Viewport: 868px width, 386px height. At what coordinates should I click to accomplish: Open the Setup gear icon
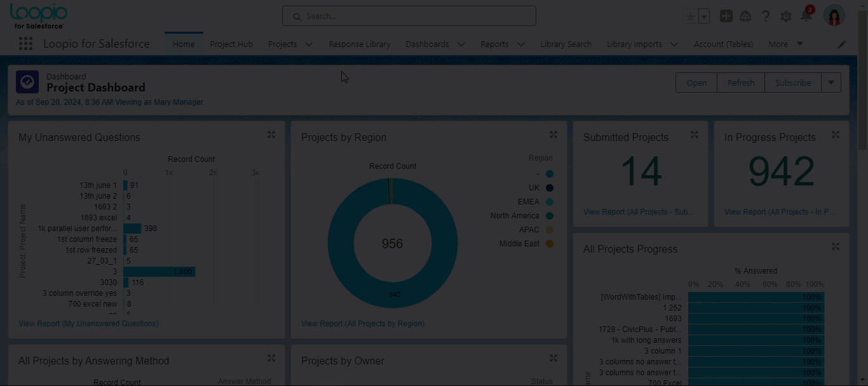786,17
